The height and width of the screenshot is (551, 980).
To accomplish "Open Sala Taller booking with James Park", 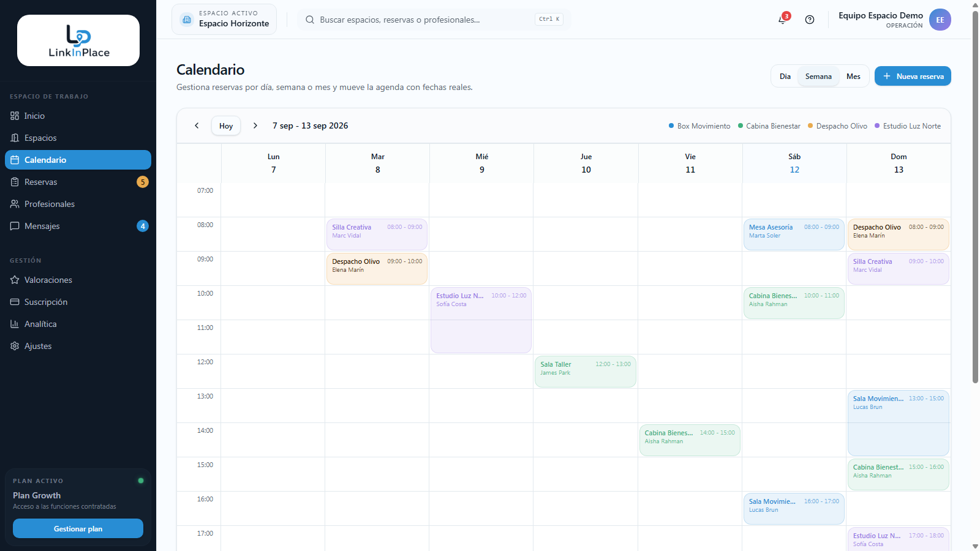I will click(x=586, y=372).
